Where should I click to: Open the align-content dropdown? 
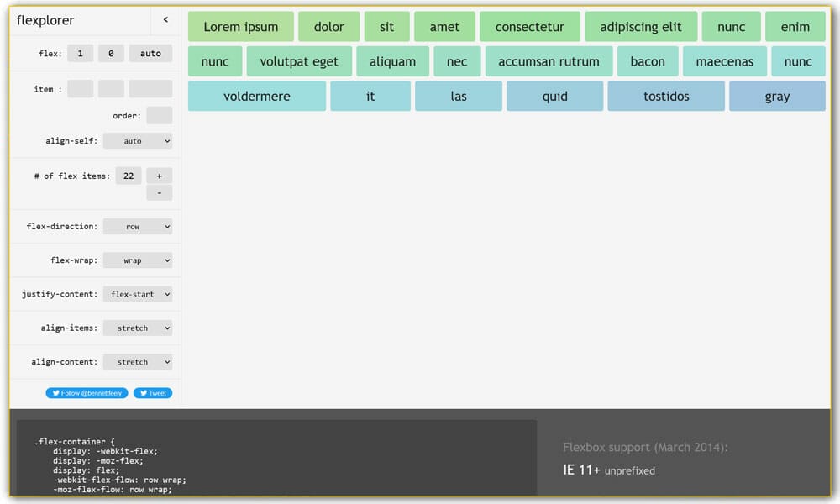point(138,362)
